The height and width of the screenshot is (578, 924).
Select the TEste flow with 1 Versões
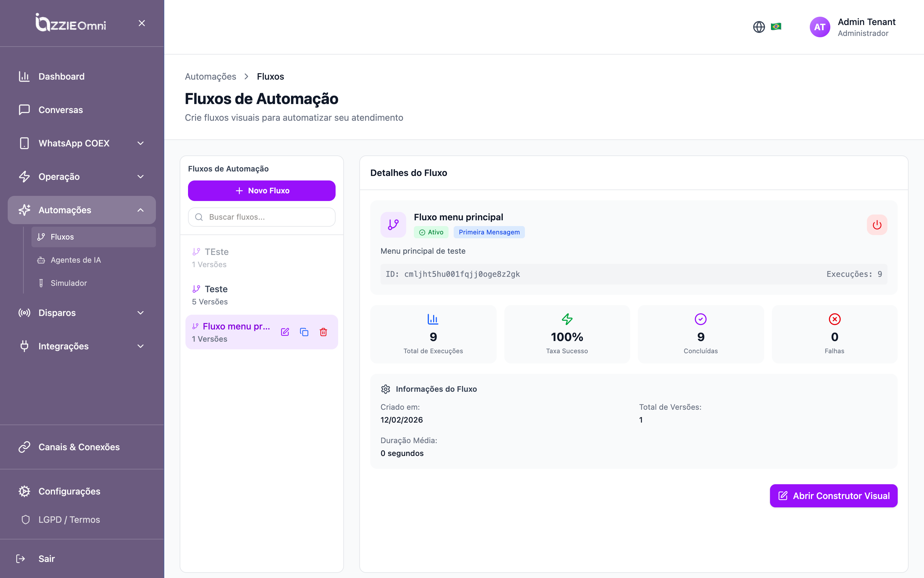coord(261,258)
